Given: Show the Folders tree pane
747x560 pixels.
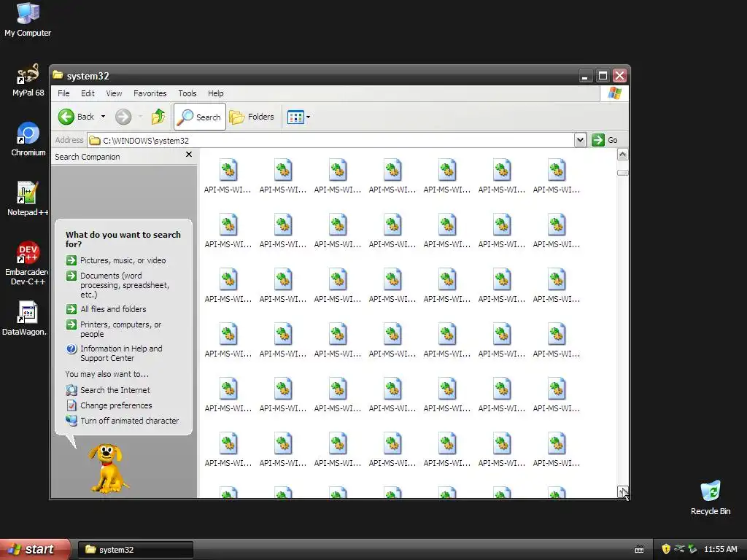Looking at the screenshot, I should (252, 117).
